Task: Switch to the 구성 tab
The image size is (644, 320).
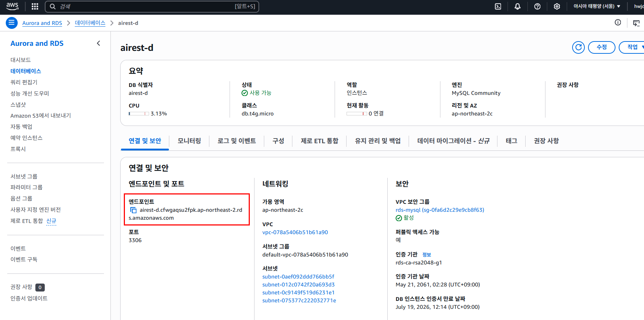Action: pos(278,141)
